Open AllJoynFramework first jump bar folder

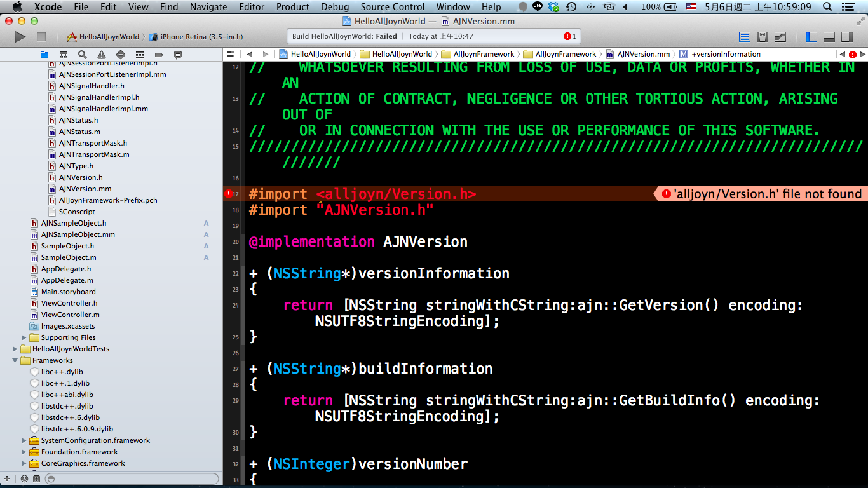tap(478, 54)
